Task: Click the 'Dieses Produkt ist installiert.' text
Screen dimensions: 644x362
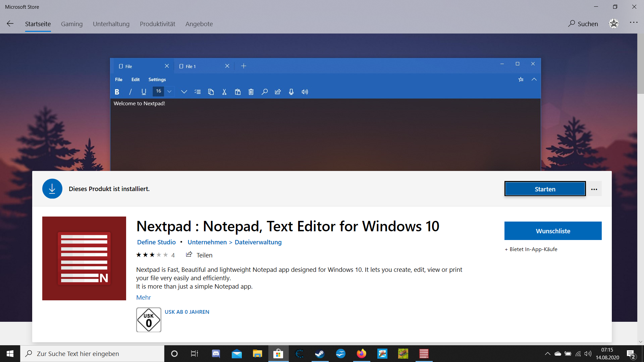Action: tap(109, 189)
